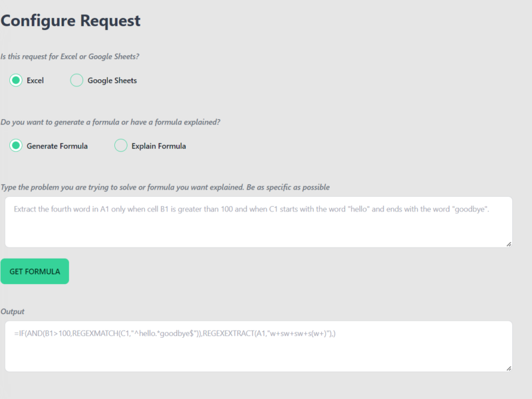Screen dimensions: 532x399
Task: Click the 'Type the problem' instruction text
Action: 165,188
